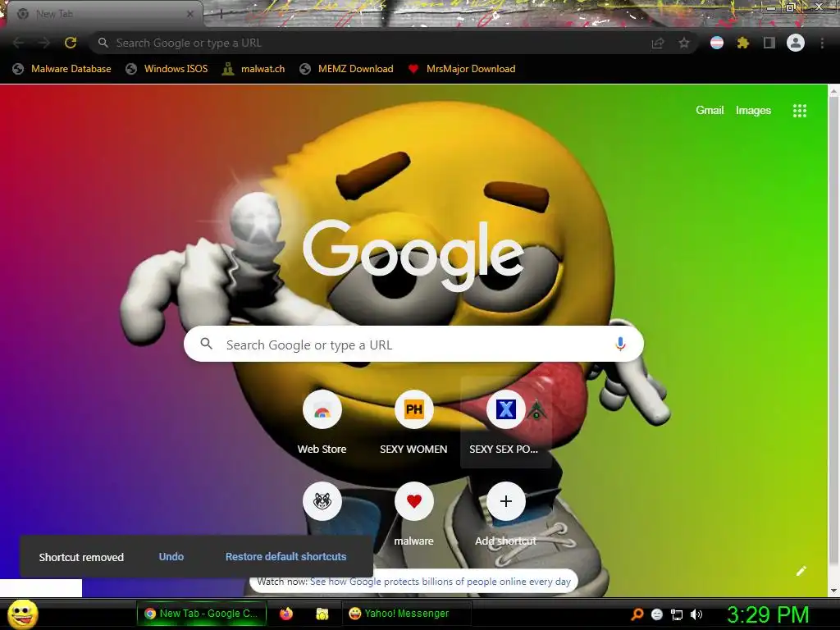The height and width of the screenshot is (630, 840).
Task: Close the New Tab tab
Action: 189,14
